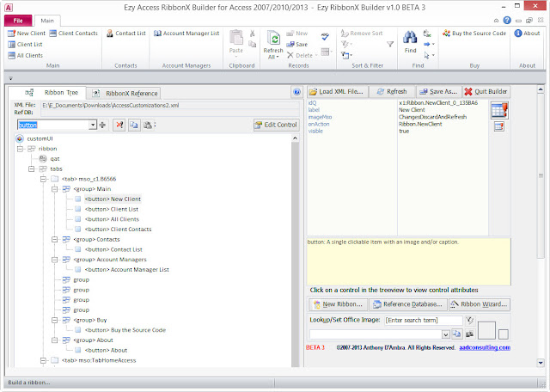This screenshot has width=550, height=392.
Task: Collapse the group Account Managers node
Action: [x=55, y=260]
